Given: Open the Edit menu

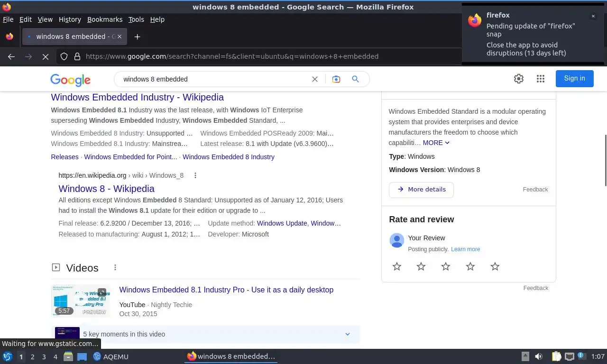Looking at the screenshot, I should coord(26,19).
